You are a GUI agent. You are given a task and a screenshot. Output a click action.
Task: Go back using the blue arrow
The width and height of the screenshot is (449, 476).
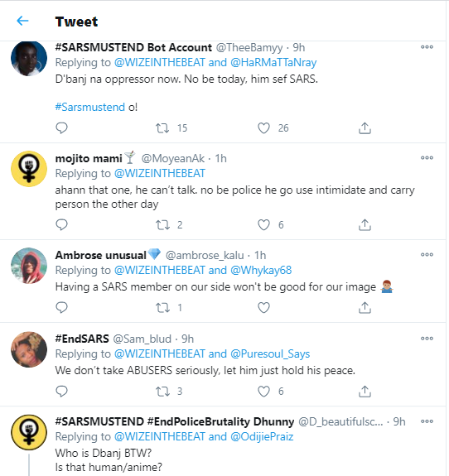22,21
